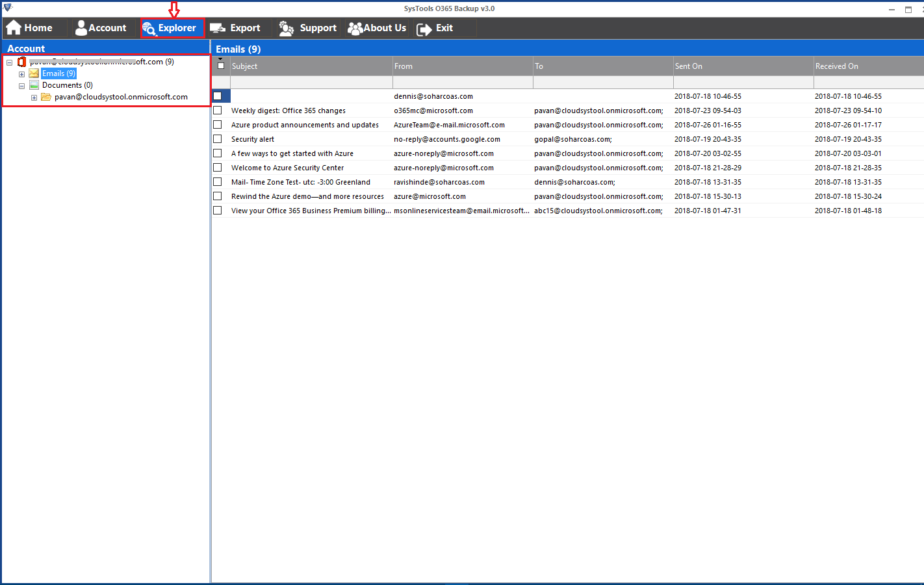Toggle the select-all checkbox in header
This screenshot has width=924, height=585.
pyautogui.click(x=221, y=66)
